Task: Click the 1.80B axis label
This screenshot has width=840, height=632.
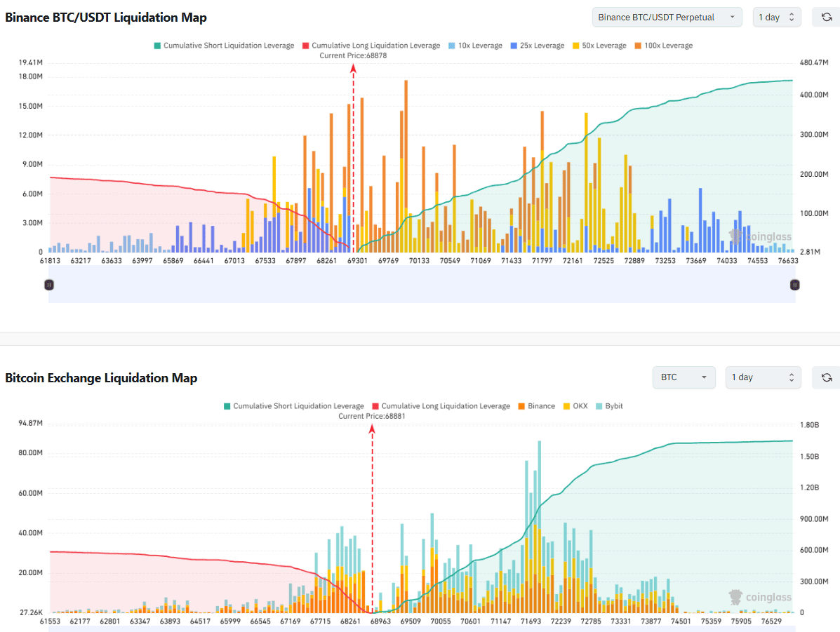Action: (809, 425)
